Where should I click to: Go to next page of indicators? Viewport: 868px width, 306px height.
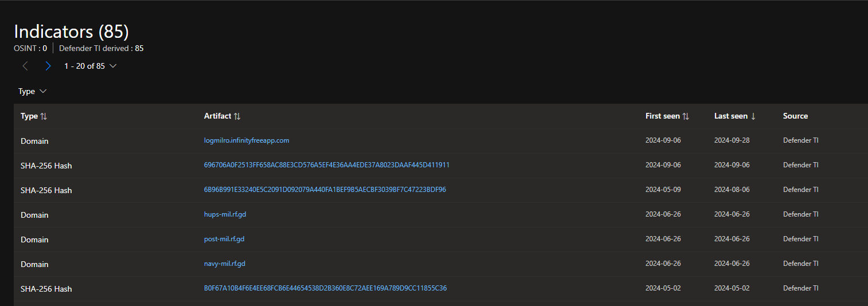point(48,66)
